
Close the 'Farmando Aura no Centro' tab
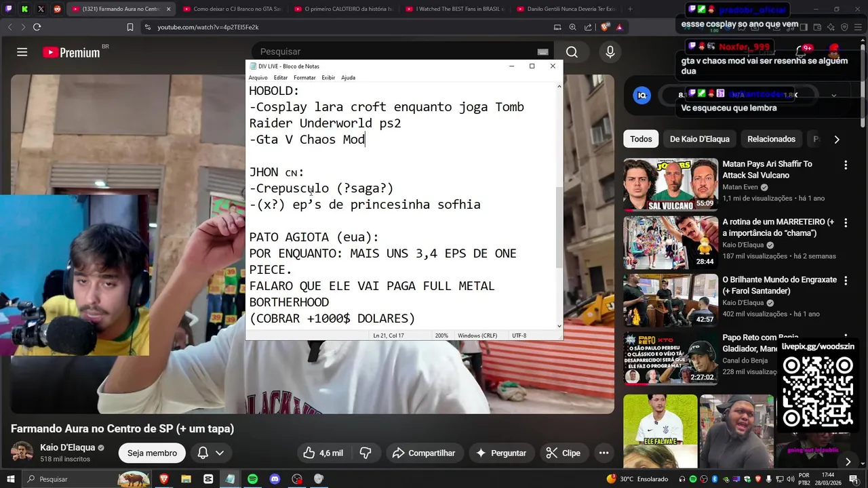(x=168, y=9)
